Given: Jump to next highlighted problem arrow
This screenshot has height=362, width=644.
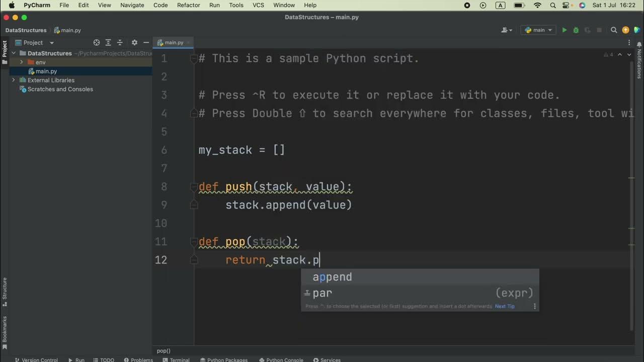Looking at the screenshot, I should [x=629, y=54].
